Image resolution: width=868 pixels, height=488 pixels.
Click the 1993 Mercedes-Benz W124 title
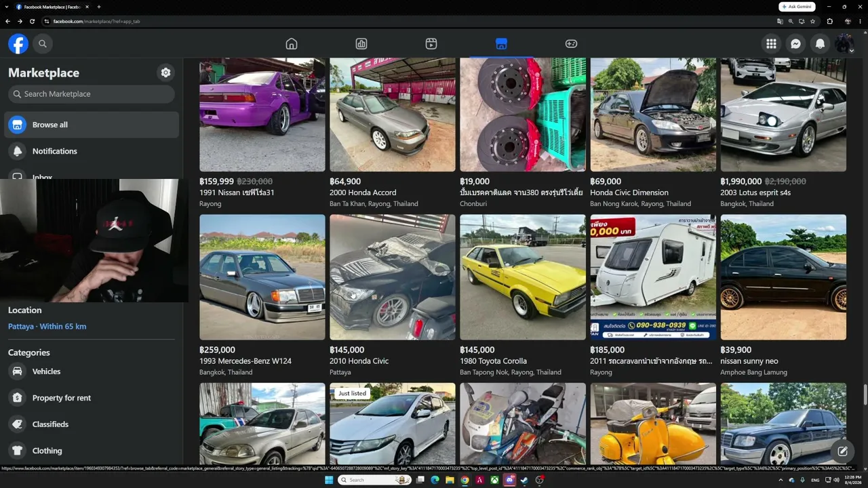[245, 361]
